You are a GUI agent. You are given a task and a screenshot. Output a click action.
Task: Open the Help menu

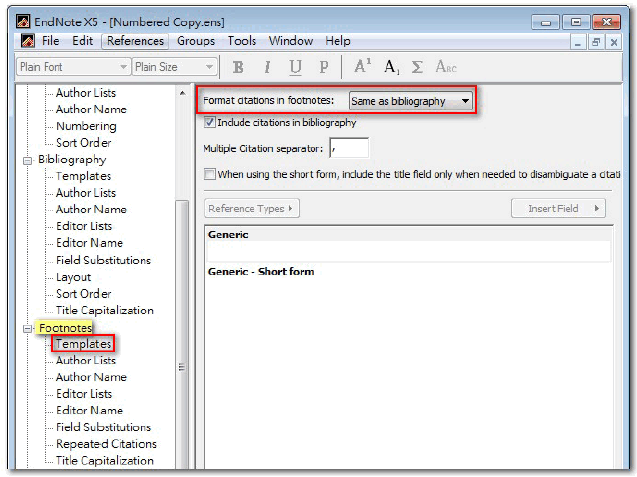(x=338, y=41)
